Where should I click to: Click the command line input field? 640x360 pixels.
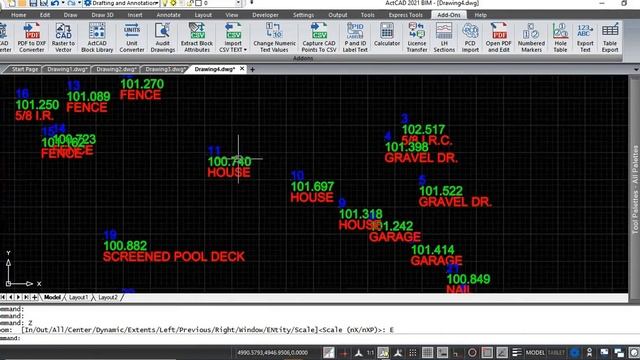318,338
